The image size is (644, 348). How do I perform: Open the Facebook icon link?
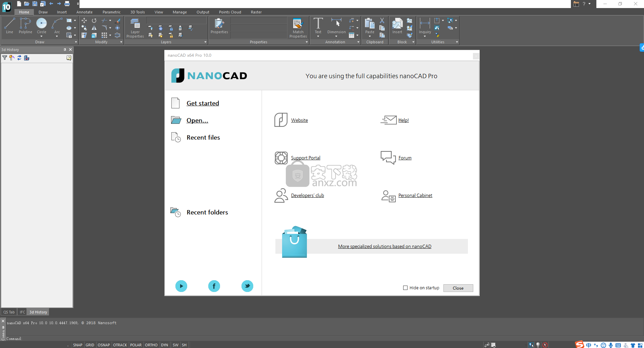tap(214, 286)
